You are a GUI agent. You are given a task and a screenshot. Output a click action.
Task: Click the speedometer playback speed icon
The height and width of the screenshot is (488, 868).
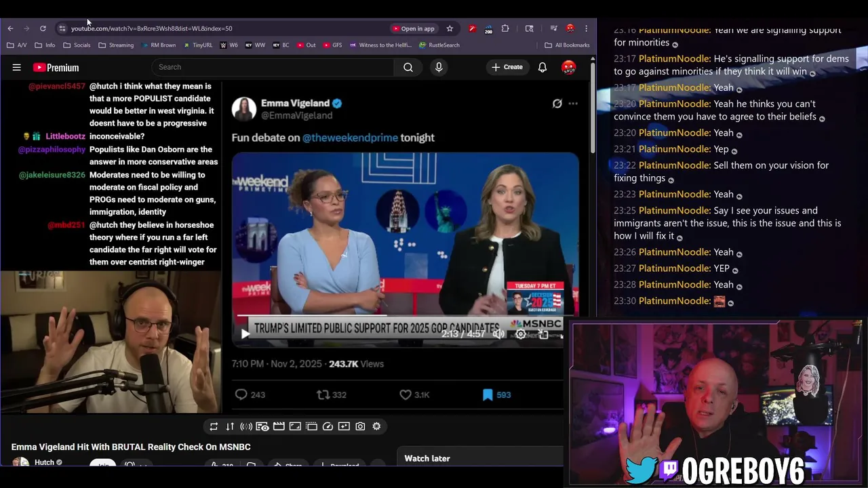coord(328,426)
